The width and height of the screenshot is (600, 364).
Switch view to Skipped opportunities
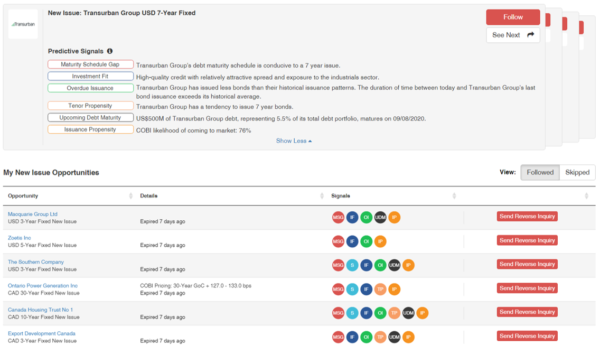click(x=577, y=172)
